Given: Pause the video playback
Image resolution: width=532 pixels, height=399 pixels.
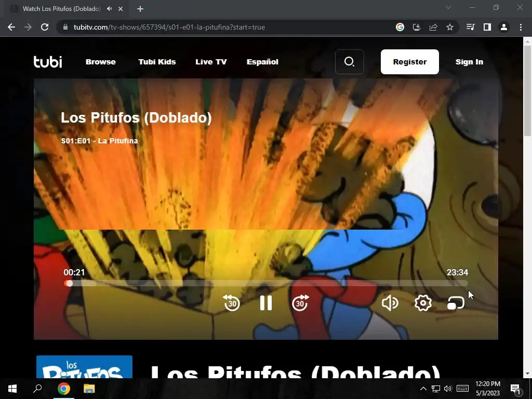Looking at the screenshot, I should 266,303.
